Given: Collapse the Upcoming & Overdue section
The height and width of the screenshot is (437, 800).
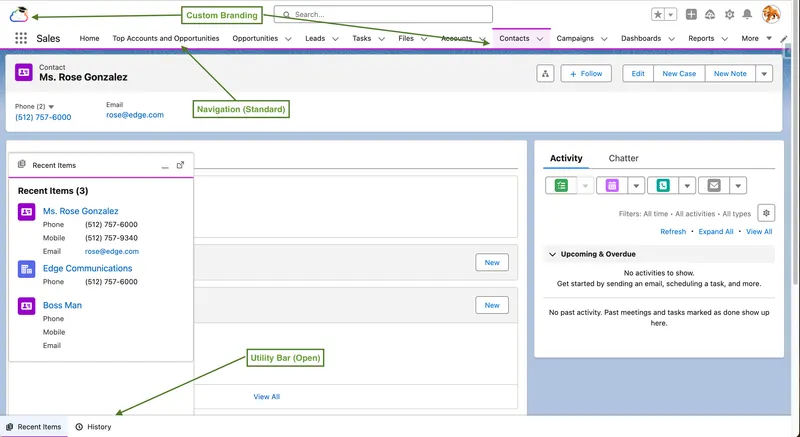Looking at the screenshot, I should 553,254.
